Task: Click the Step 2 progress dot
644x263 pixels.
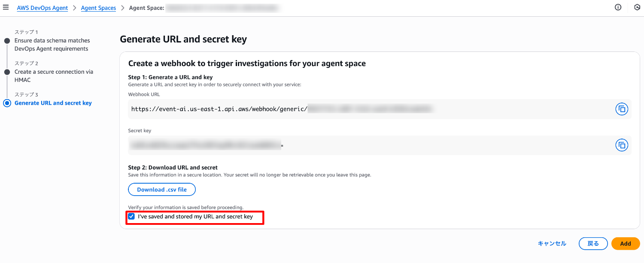Action: coord(7,72)
